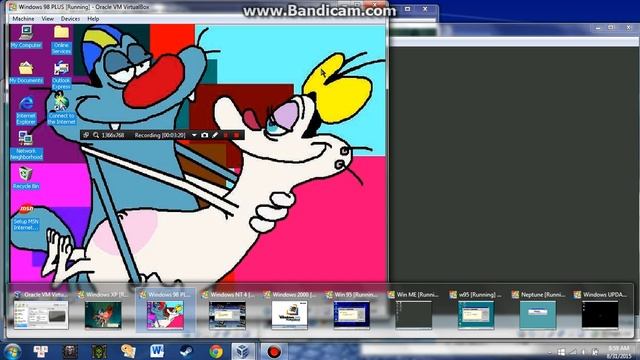Switch to Windows NT 4 VM thumbnail

[x=227, y=311]
